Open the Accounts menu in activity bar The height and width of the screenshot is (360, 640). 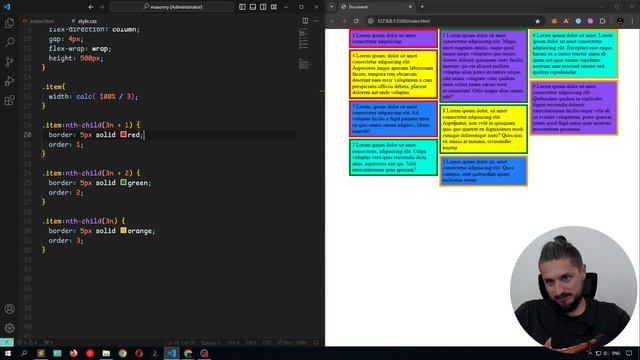click(x=9, y=309)
